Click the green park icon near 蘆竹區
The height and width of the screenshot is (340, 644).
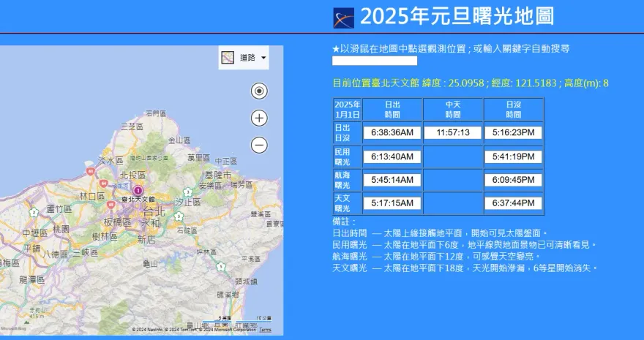coord(34,212)
